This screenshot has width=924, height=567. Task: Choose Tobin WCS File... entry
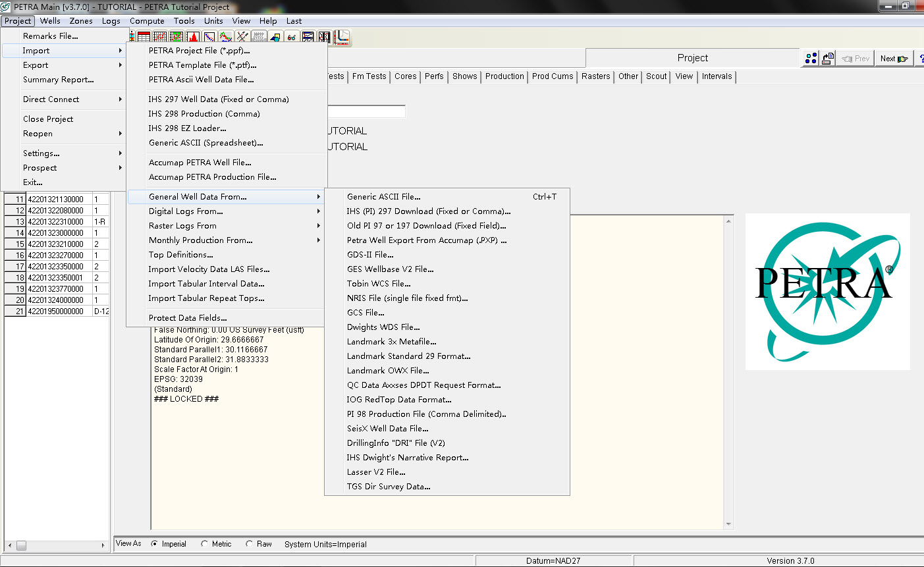point(447,284)
